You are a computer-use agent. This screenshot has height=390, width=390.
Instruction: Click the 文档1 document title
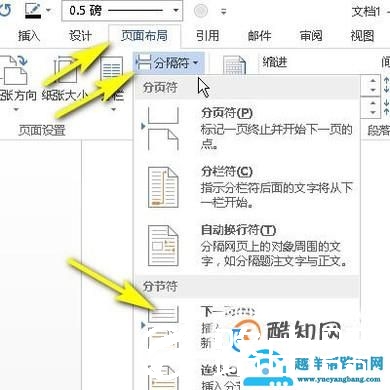(366, 12)
